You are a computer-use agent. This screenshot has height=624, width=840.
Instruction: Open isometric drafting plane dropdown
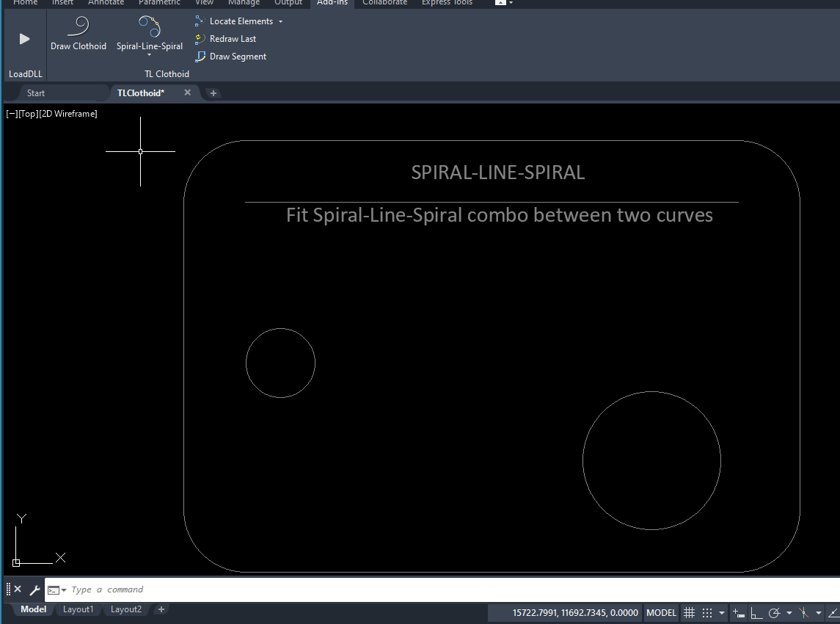click(x=819, y=613)
